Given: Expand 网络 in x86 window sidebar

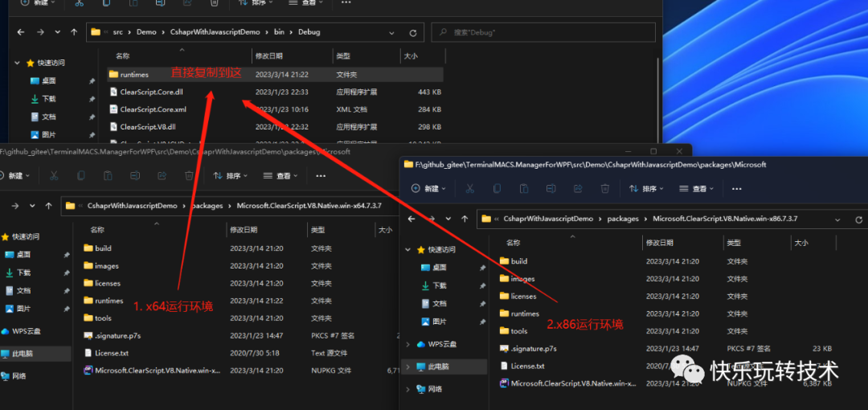Looking at the screenshot, I should click(408, 389).
